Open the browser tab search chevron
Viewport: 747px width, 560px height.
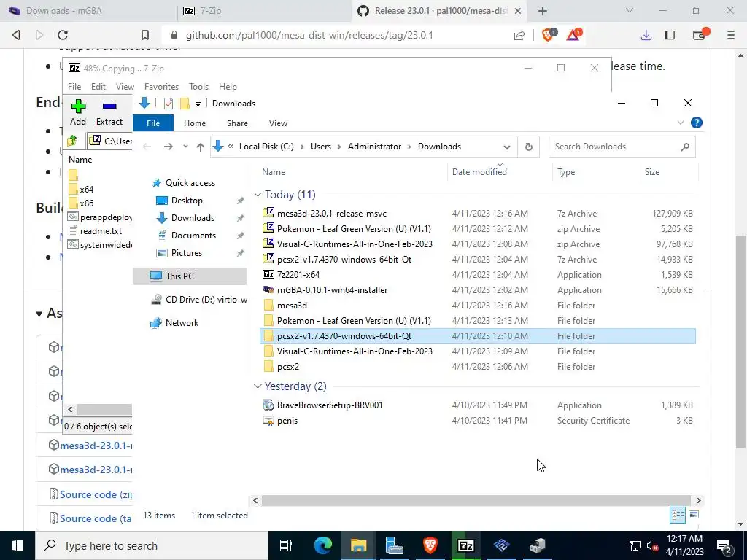(x=630, y=10)
